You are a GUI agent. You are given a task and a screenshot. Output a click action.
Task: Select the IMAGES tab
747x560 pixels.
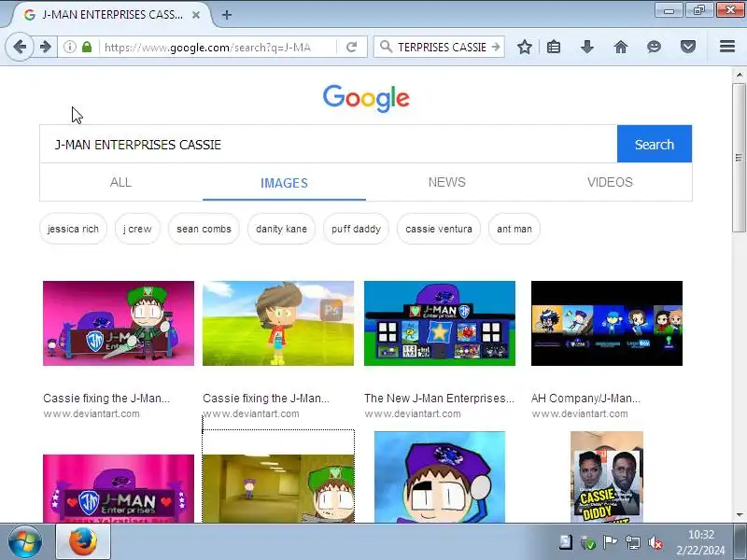[x=284, y=182]
